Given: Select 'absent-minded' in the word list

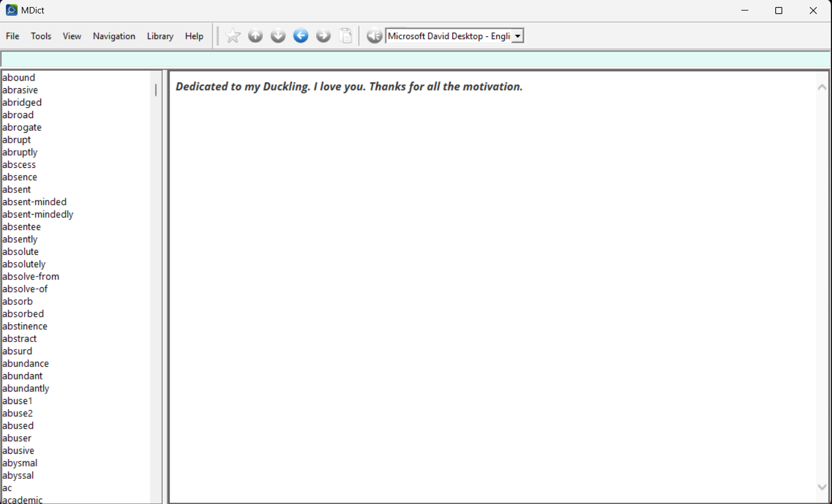Looking at the screenshot, I should 35,202.
